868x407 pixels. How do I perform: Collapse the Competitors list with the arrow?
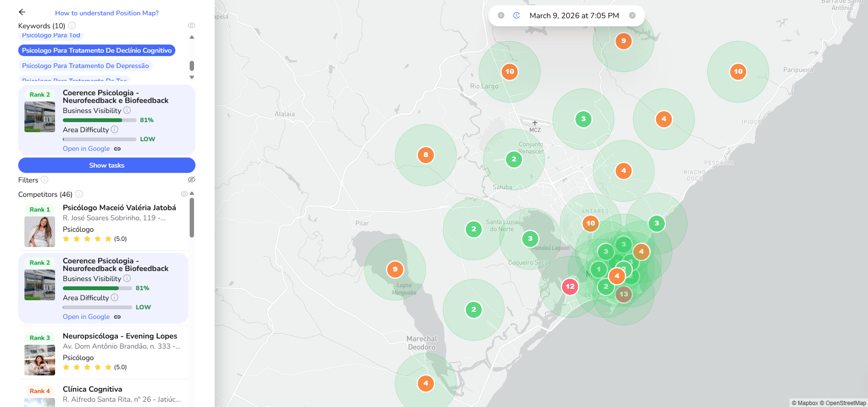[192, 193]
